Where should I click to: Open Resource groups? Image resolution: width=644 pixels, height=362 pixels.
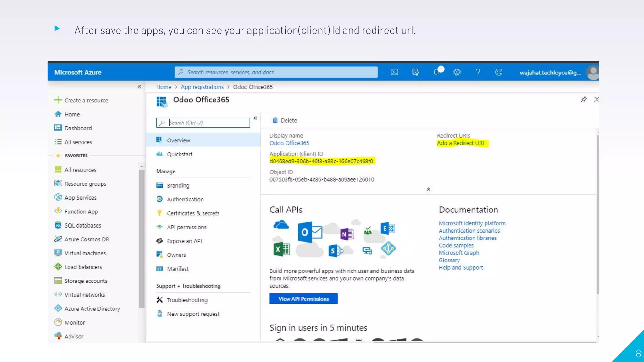tap(80, 184)
